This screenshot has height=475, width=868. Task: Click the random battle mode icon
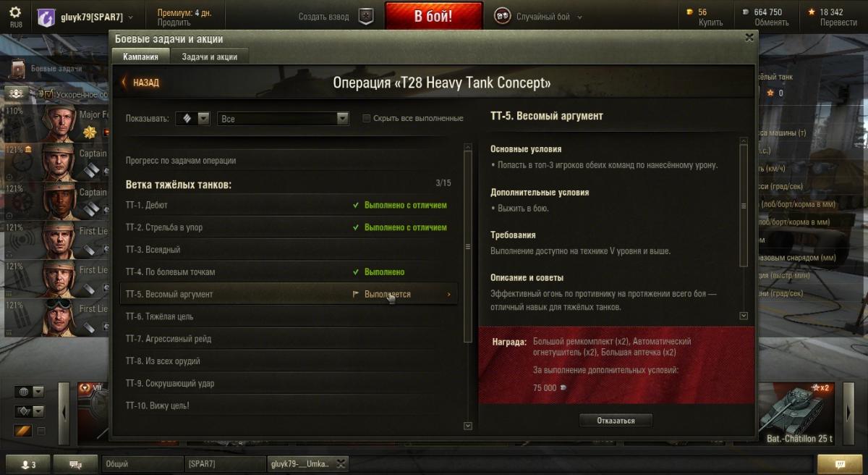(503, 16)
